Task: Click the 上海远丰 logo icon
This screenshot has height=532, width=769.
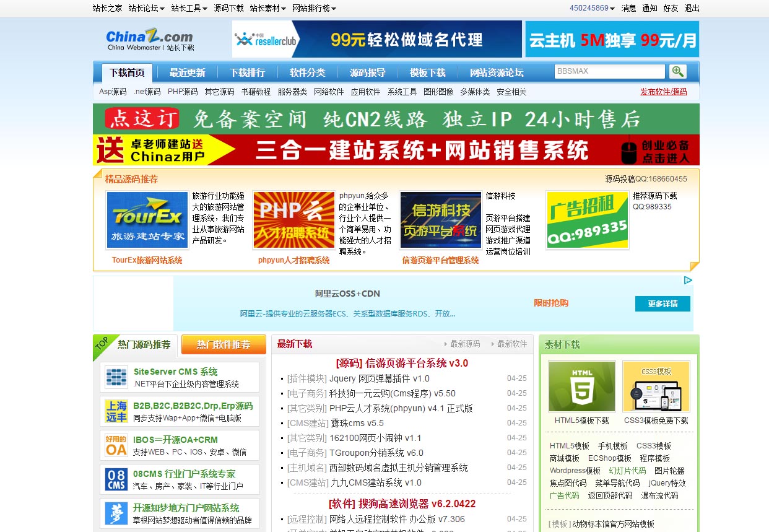Action: pyautogui.click(x=116, y=411)
